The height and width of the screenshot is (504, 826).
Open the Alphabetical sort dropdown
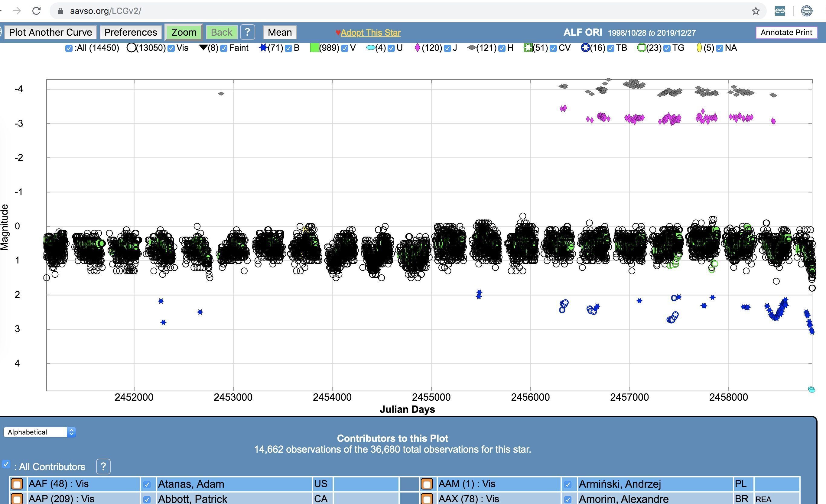coord(40,432)
